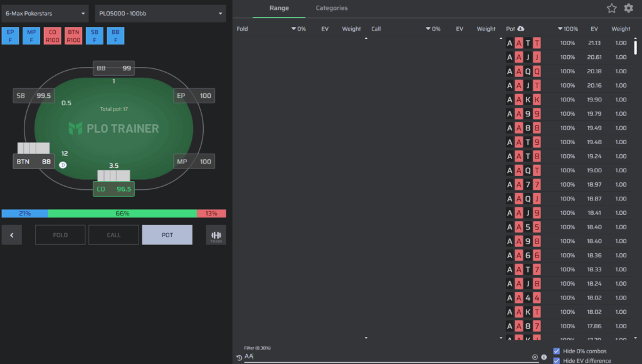Clear the AA filter text
This screenshot has width=642, height=364.
(x=535, y=357)
